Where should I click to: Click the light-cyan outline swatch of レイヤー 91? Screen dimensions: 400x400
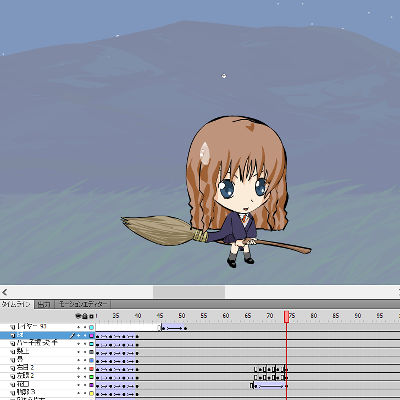pos(91,327)
